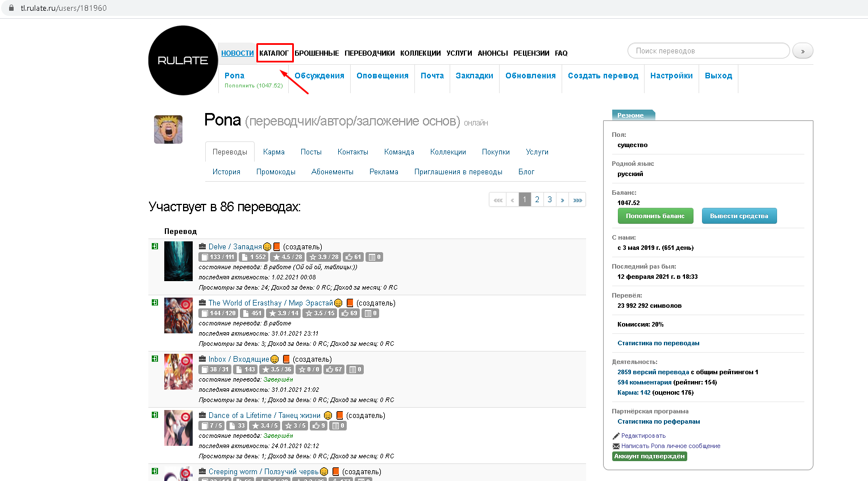Click into the Поиск переводов search field

(x=708, y=51)
